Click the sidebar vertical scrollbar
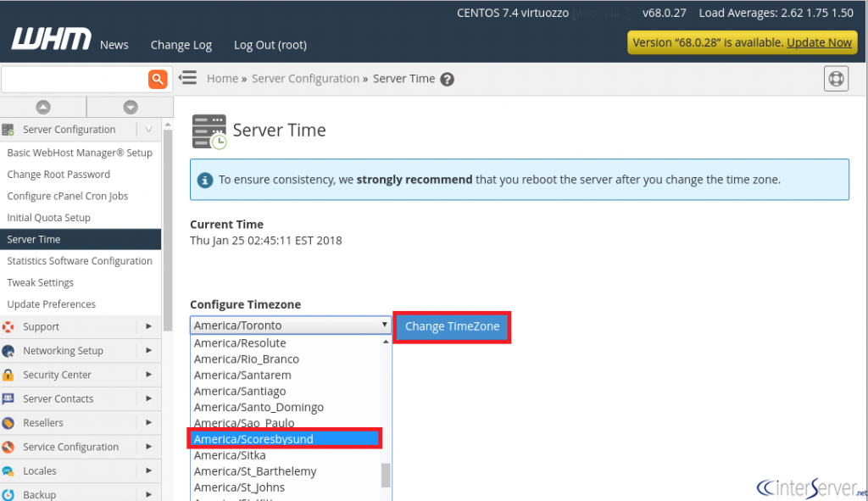868x501 pixels. 168,230
